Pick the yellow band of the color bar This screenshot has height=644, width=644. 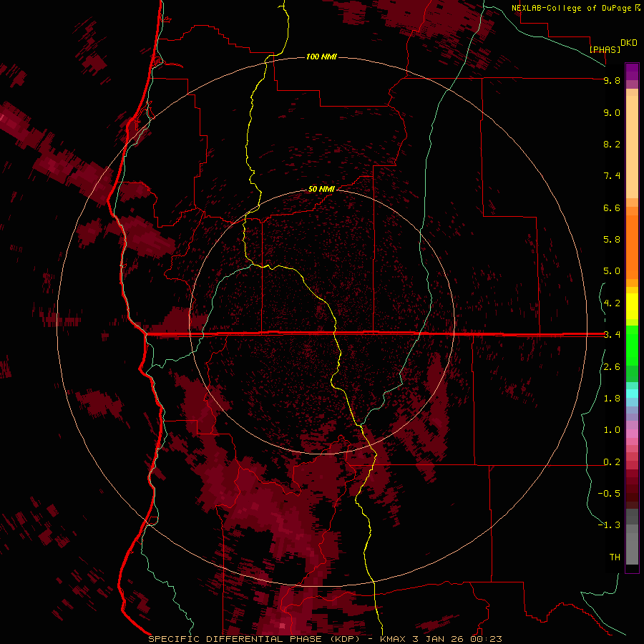[x=632, y=306]
